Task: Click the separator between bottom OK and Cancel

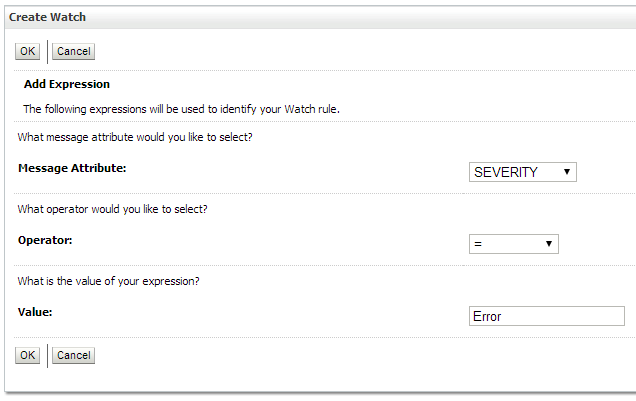Action: [47, 355]
